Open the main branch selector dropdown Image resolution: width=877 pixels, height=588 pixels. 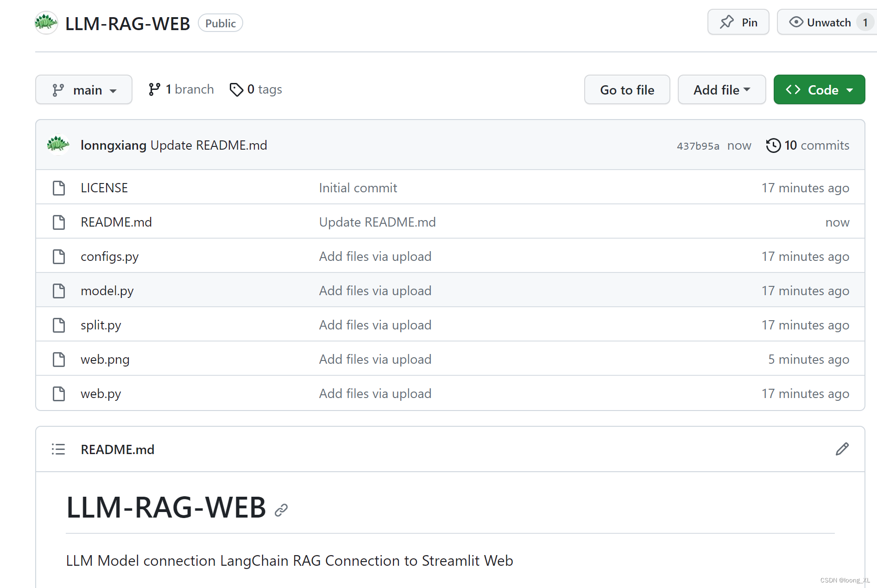[x=83, y=89]
